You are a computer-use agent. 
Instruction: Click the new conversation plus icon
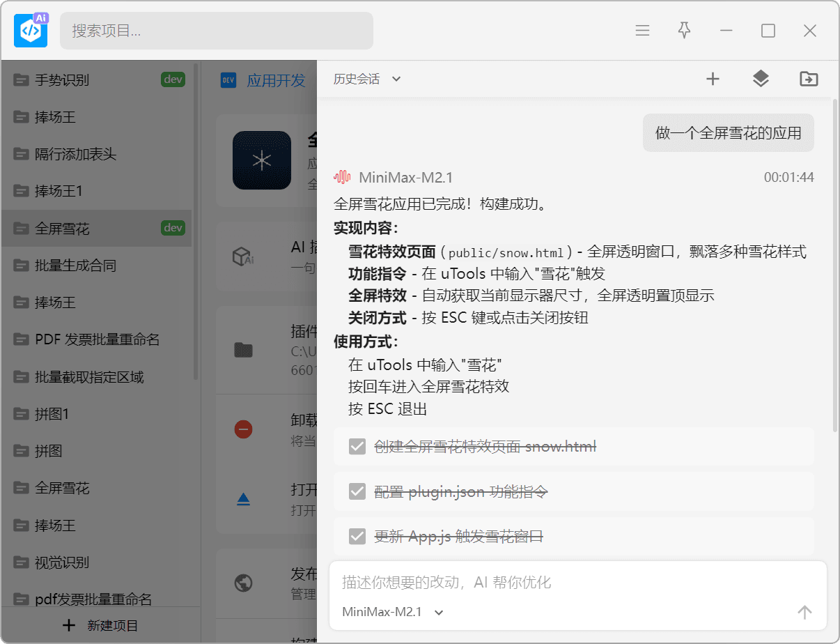pyautogui.click(x=713, y=79)
